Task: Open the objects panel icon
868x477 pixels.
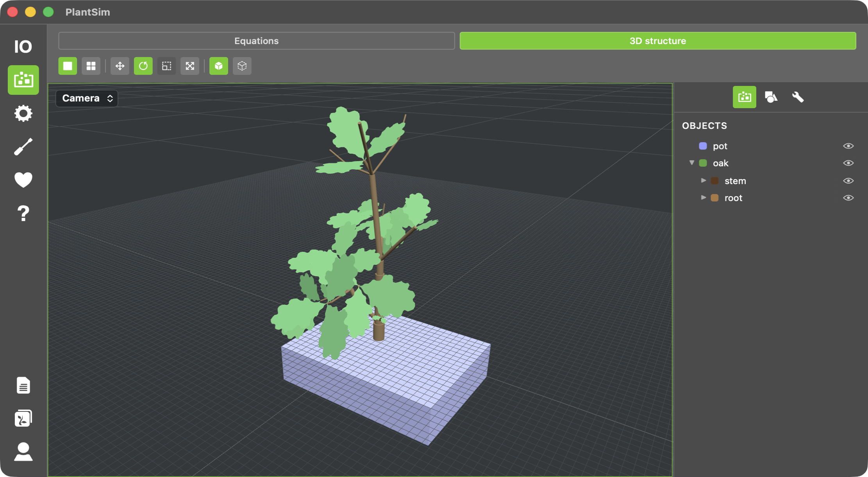Action: 745,97
